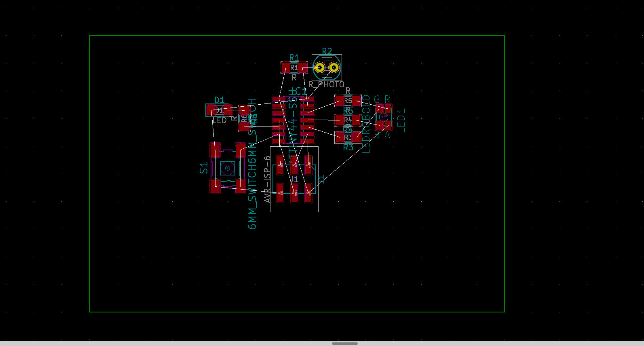
Task: Select the AVR-ISP-6 value text
Action: (267, 179)
